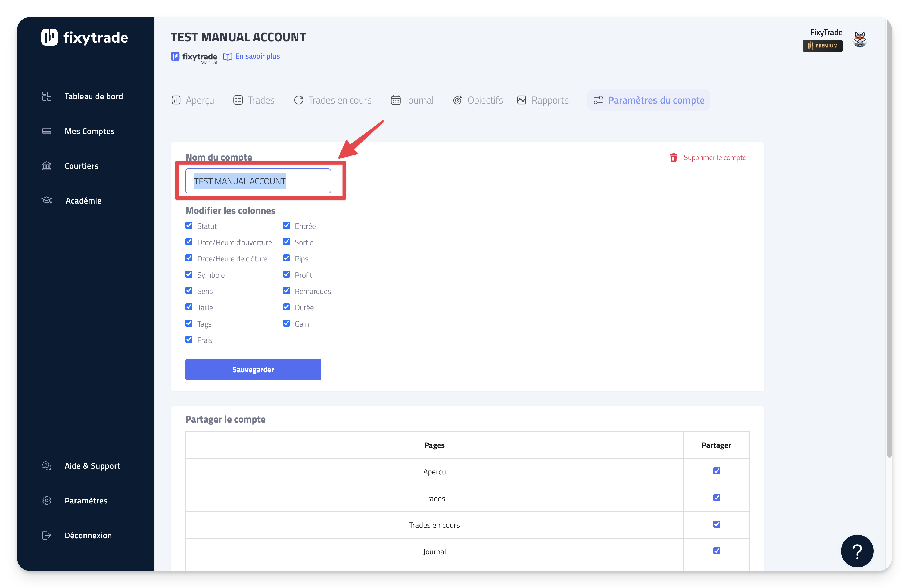The width and height of the screenshot is (909, 588).
Task: Open the round help question mark button
Action: pos(857,551)
